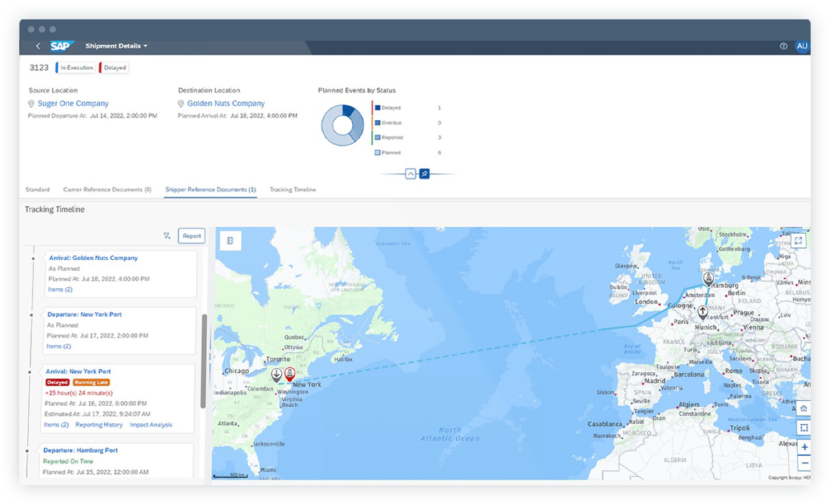Click the AU user avatar
The height and width of the screenshot is (504, 830).
click(x=802, y=46)
